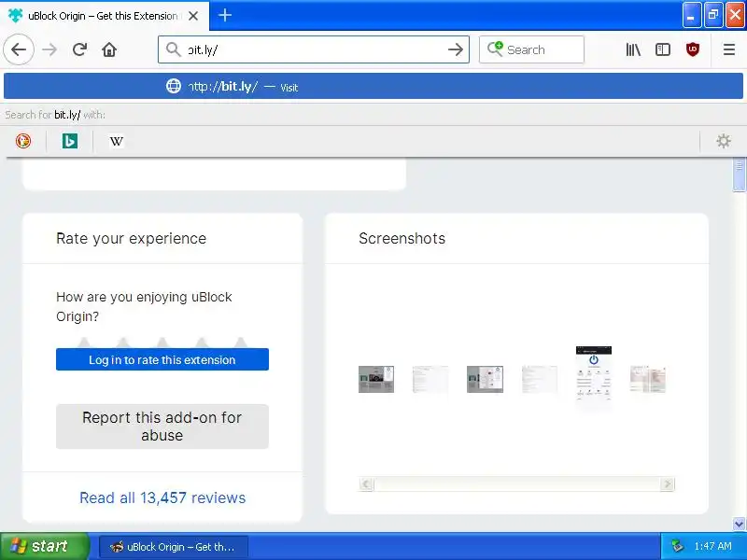
Task: Click Report this add-on for abuse
Action: coord(162,427)
